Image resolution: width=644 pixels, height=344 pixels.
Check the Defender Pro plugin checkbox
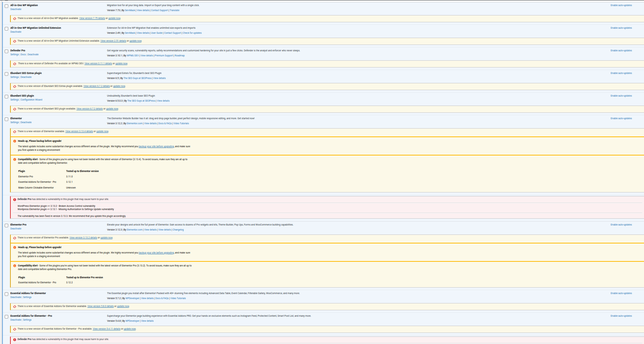point(6,51)
